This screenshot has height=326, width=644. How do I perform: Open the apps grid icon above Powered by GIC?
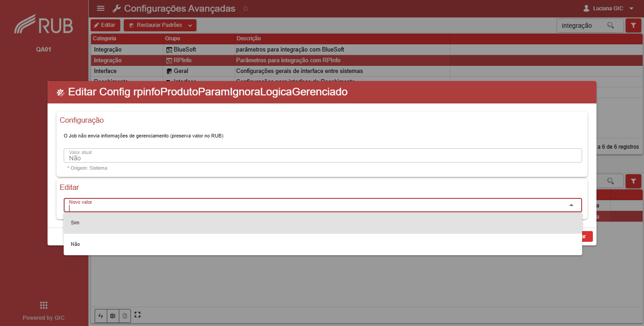point(44,305)
